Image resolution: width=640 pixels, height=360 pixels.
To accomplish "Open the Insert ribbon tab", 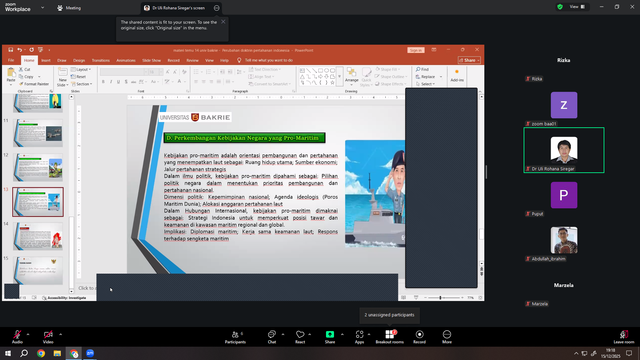I will click(46, 60).
